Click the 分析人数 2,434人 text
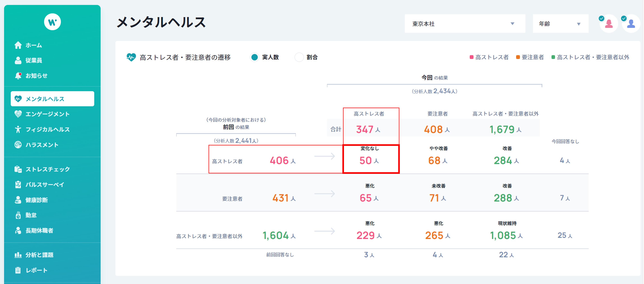The width and height of the screenshot is (644, 284). pos(434,91)
